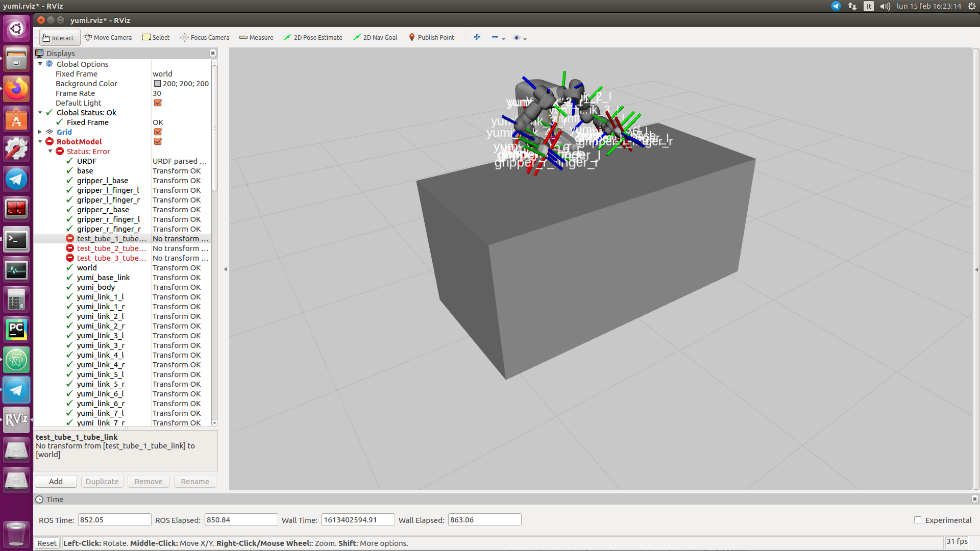Viewport: 980px width, 551px height.
Task: Open the system power menu gear
Action: [x=972, y=6]
